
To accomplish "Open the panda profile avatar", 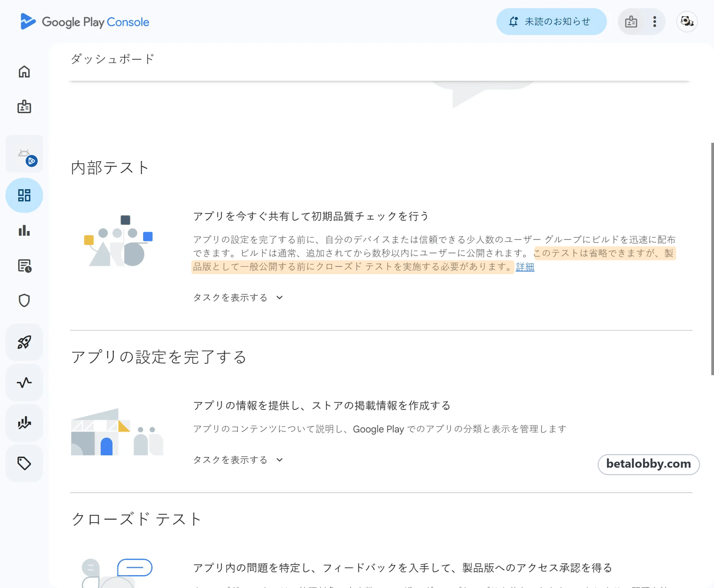I will 687,21.
